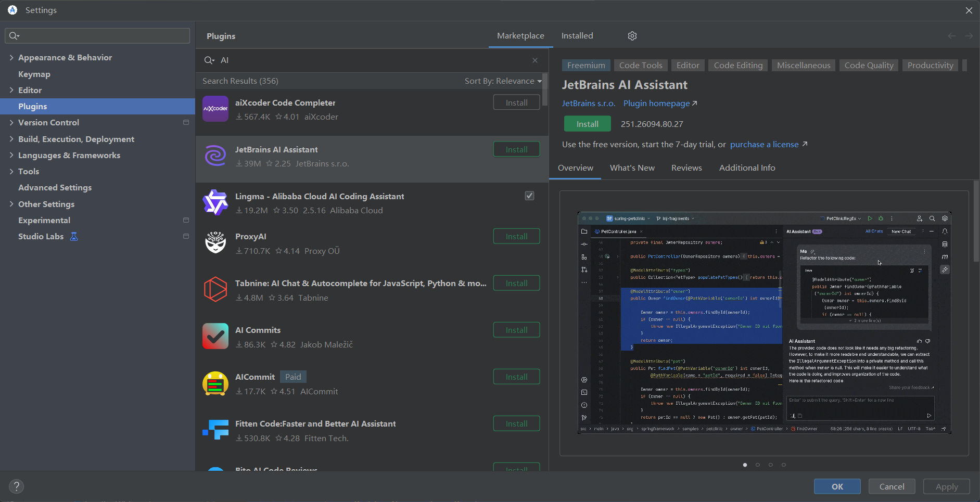The image size is (980, 502).
Task: Select the second screenshot carousel dot
Action: [758, 465]
